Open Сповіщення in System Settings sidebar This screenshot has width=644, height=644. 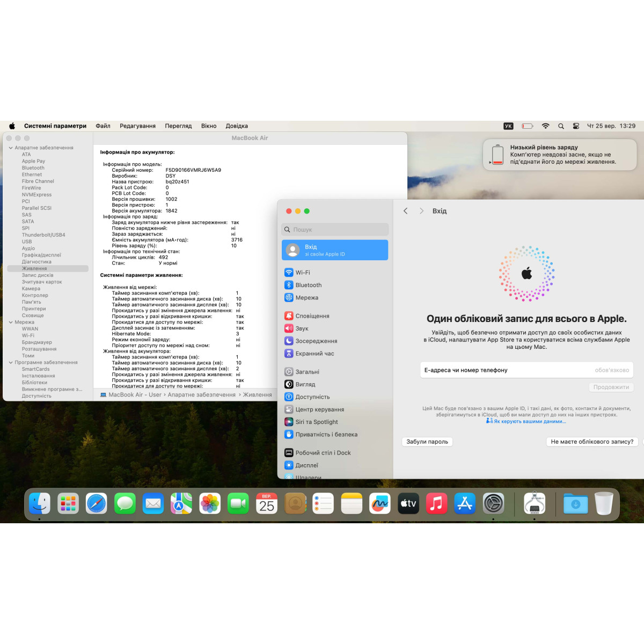click(335, 316)
